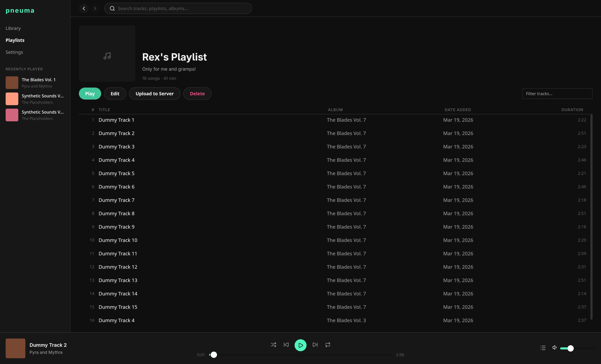
Task: Go forward with right chevron
Action: (x=95, y=8)
